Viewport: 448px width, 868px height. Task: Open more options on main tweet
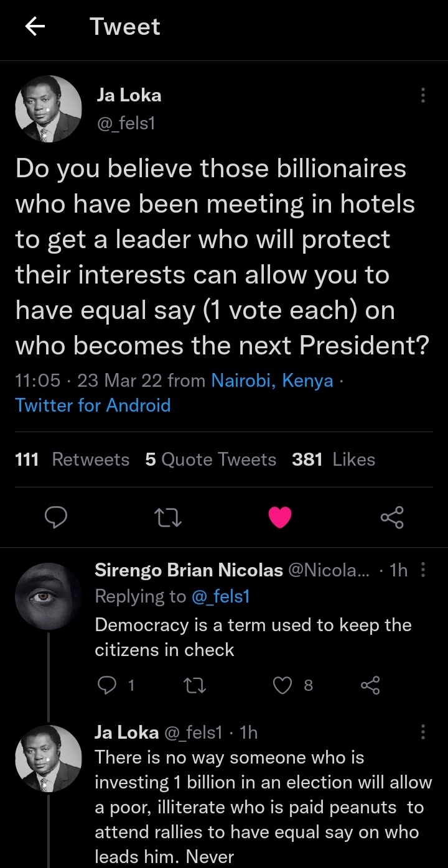coord(423,95)
